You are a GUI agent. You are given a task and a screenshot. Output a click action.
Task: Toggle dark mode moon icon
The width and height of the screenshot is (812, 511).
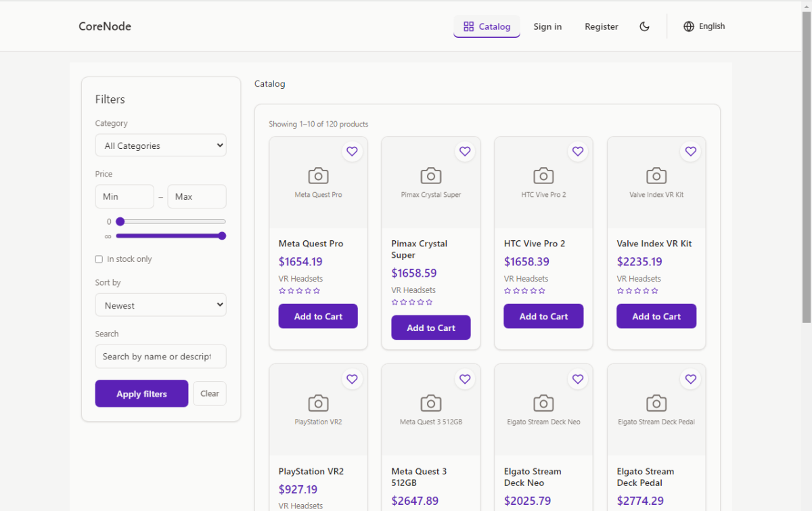pos(644,26)
